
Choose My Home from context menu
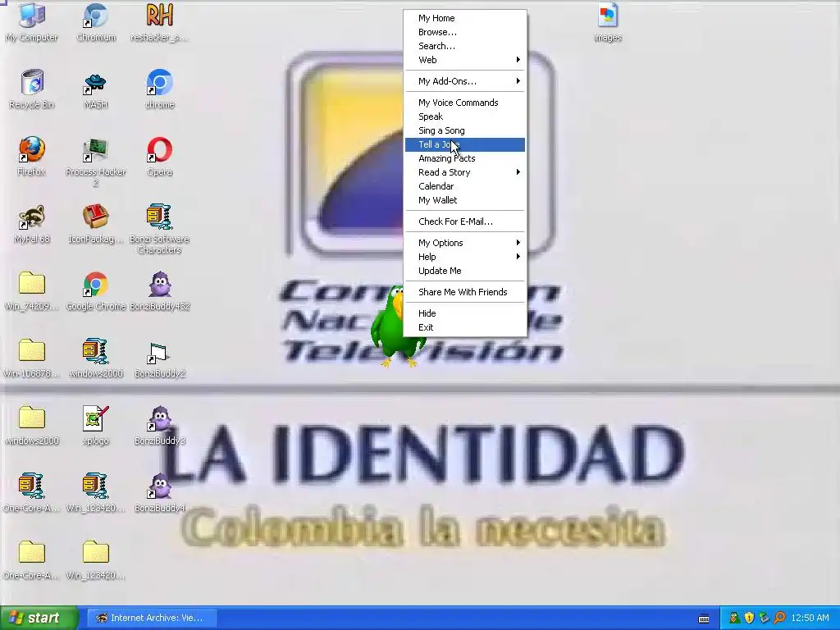465,18
